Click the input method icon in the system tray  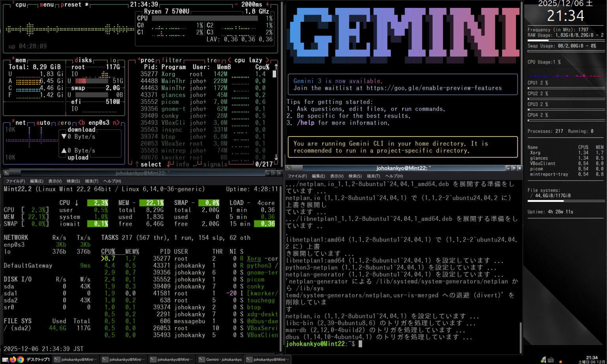[551, 360]
